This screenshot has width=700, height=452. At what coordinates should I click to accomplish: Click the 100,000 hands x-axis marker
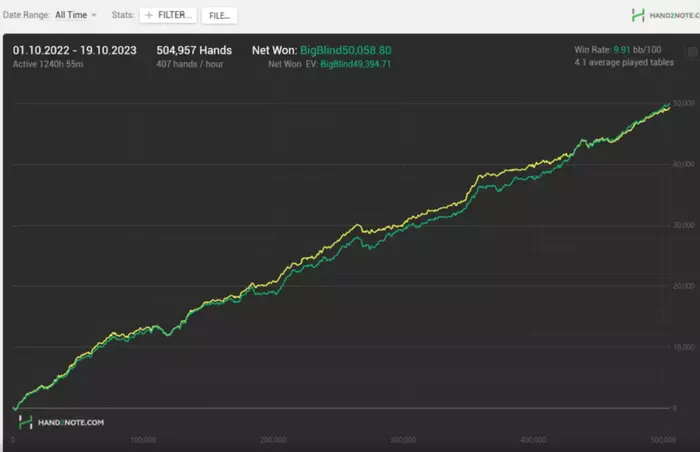143,440
